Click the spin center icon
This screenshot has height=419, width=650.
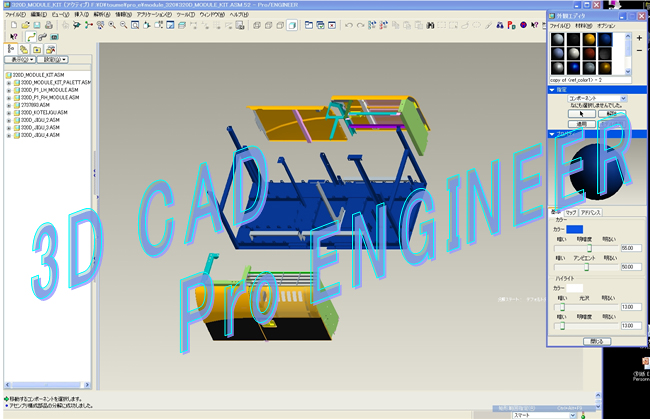pyautogui.click(x=89, y=25)
